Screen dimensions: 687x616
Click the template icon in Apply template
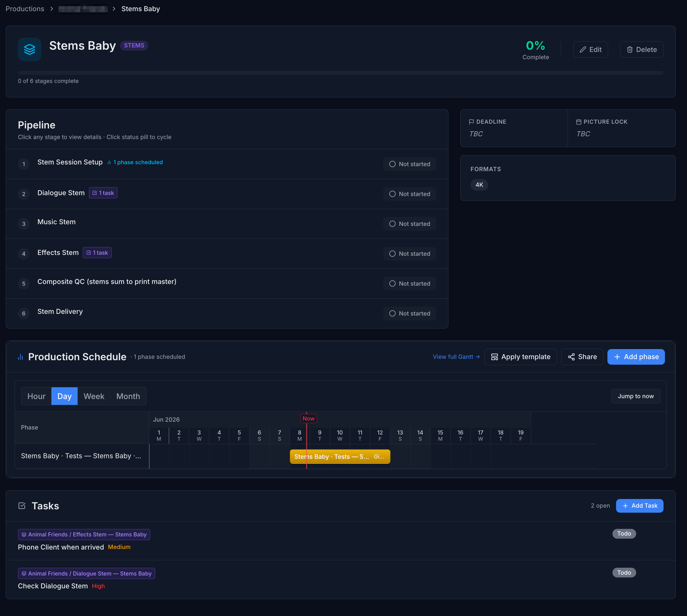pyautogui.click(x=494, y=357)
